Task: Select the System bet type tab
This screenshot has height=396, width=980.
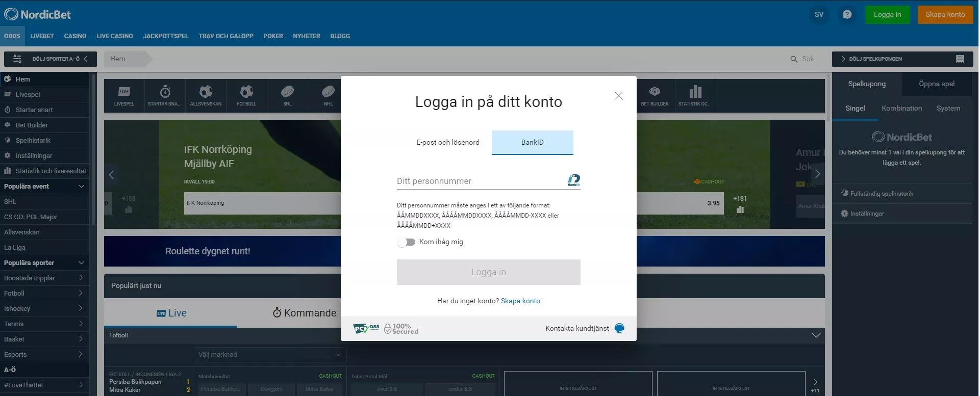Action: click(x=948, y=108)
